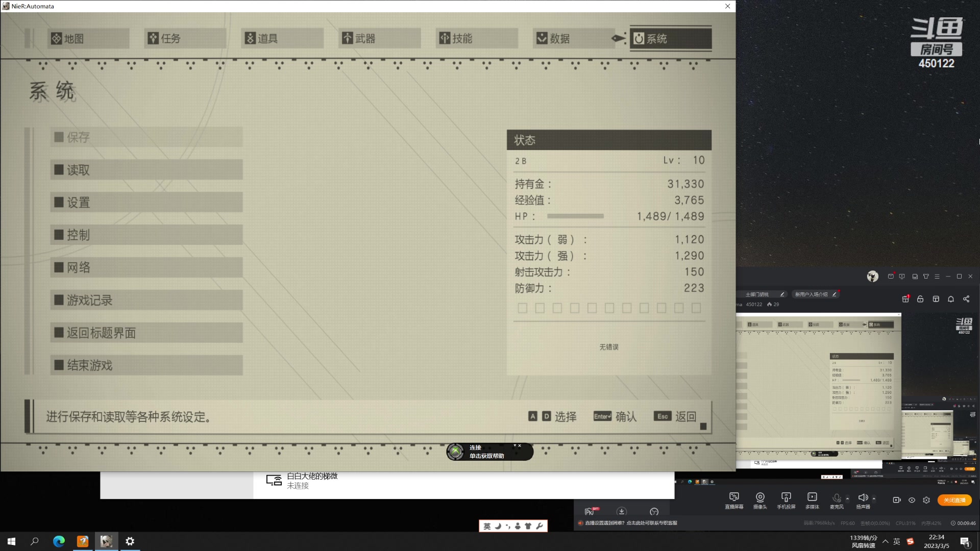Viewport: 980px width, 551px height.
Task: Expand the speaker options arrow
Action: pos(874,498)
